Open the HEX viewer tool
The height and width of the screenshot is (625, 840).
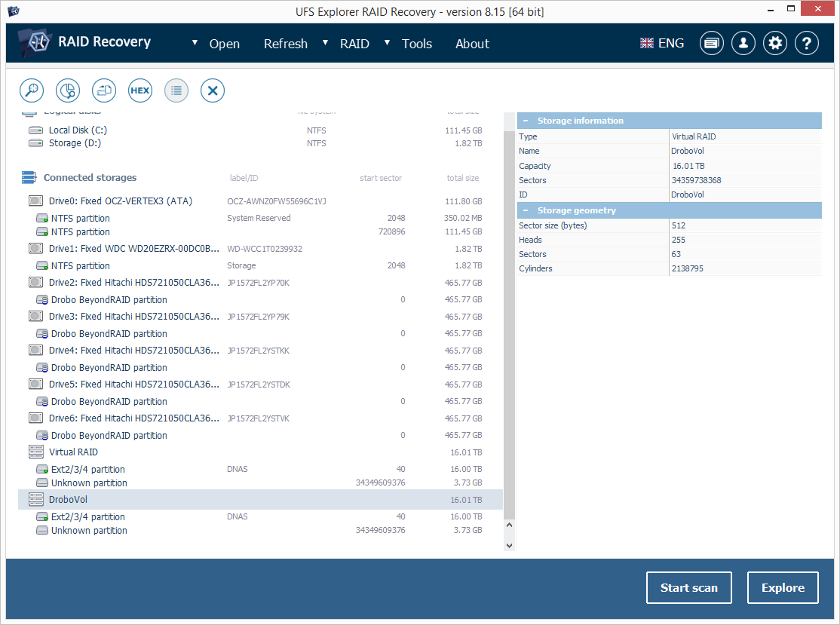(x=139, y=90)
